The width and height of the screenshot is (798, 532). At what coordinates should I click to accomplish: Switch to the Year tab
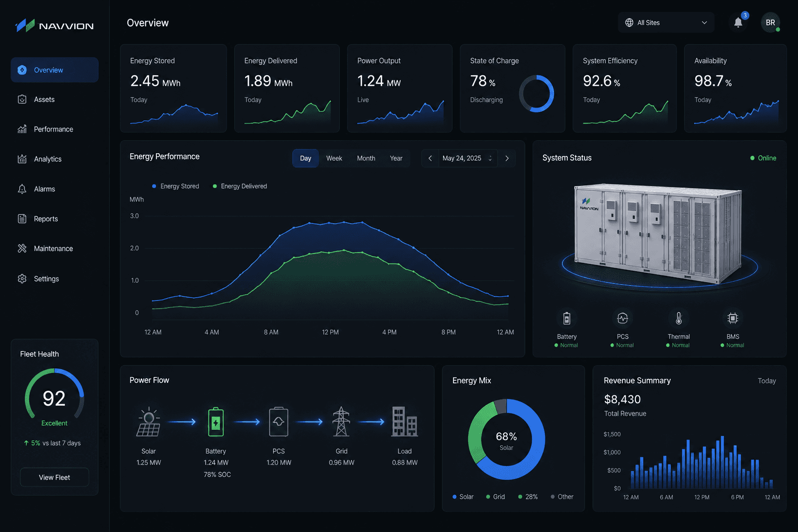396,158
